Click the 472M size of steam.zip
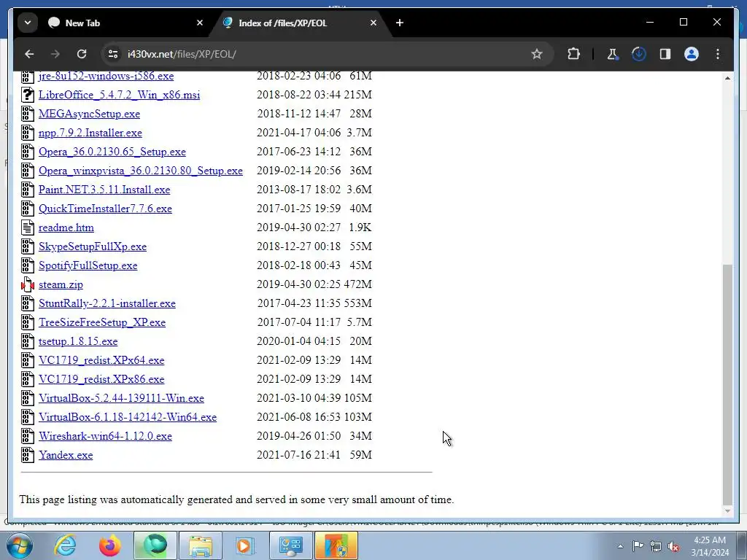This screenshot has height=560, width=747. pyautogui.click(x=357, y=284)
